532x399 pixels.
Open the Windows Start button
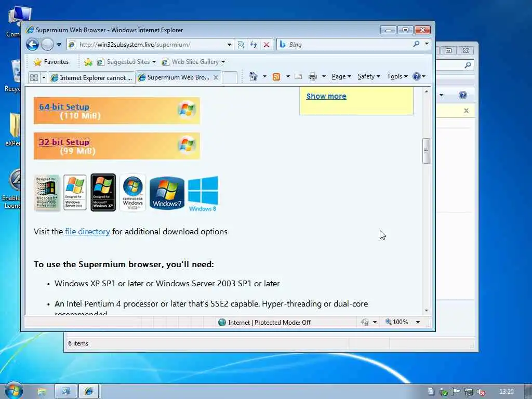pos(14,390)
